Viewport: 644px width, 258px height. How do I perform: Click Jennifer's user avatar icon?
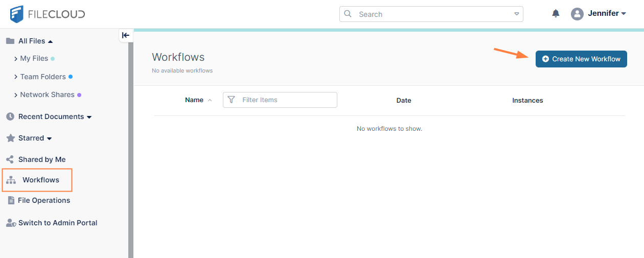coord(577,14)
